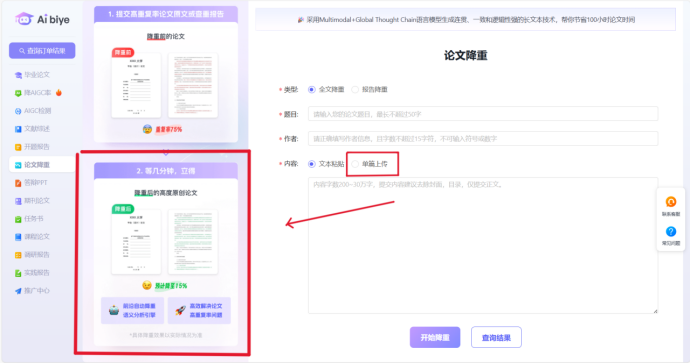This screenshot has width=690, height=363.
Task: Click the cyan icon beside 论文降重
Action: click(x=18, y=165)
